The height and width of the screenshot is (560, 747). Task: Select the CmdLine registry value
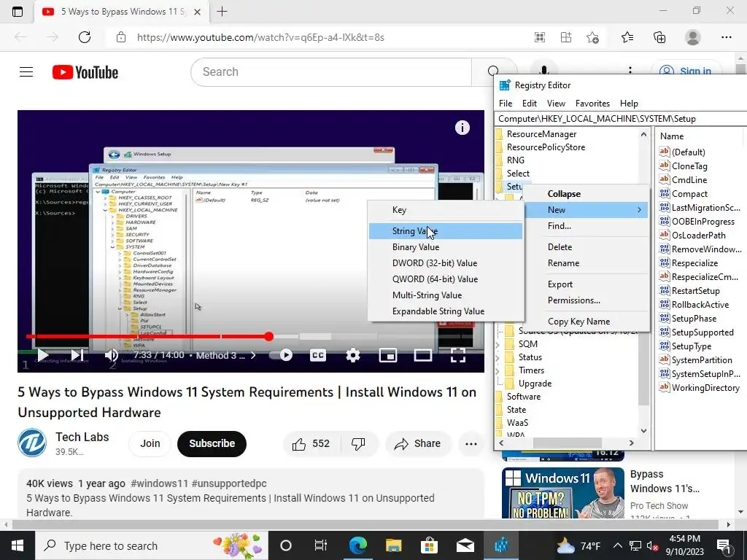[x=689, y=180]
